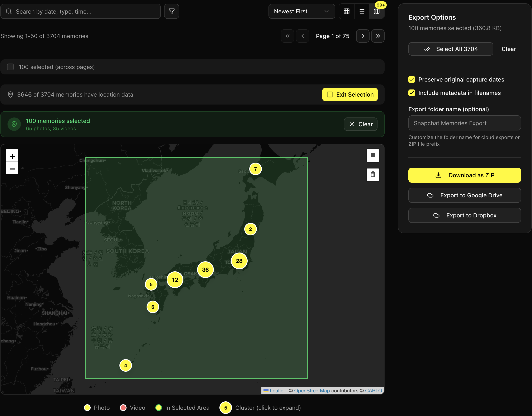
Task: Activate the rectangle selection tool on the map
Action: (x=373, y=155)
